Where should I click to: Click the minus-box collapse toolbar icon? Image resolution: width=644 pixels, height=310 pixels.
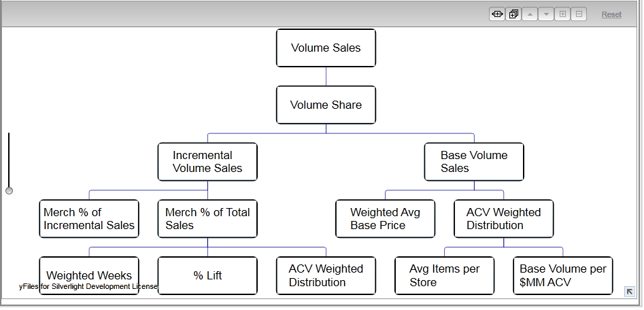[579, 14]
